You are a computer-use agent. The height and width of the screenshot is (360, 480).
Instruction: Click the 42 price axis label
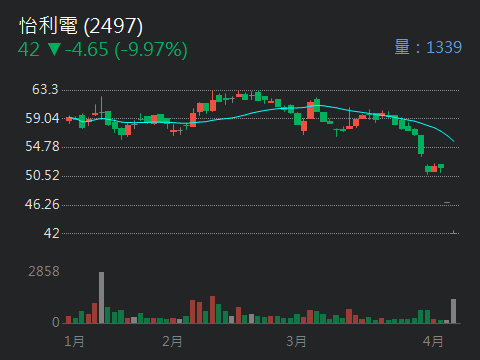(52, 233)
